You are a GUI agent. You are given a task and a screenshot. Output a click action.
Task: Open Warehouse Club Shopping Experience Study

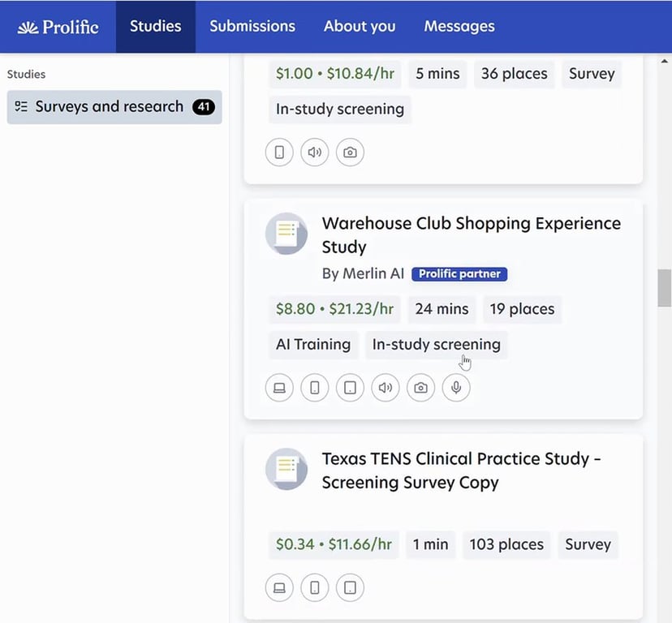[x=472, y=234]
